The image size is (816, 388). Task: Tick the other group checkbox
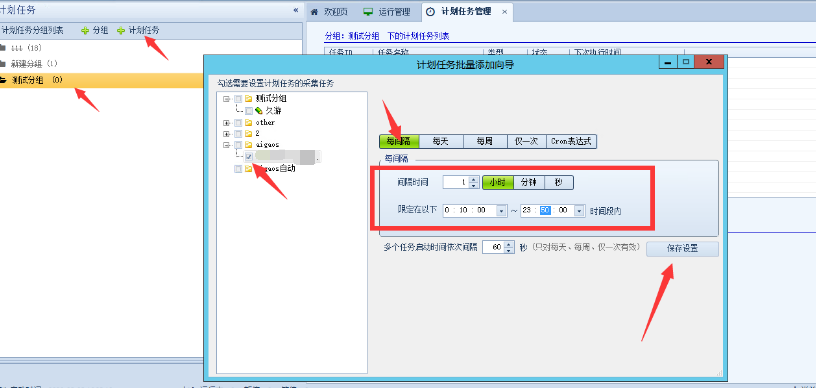click(238, 123)
